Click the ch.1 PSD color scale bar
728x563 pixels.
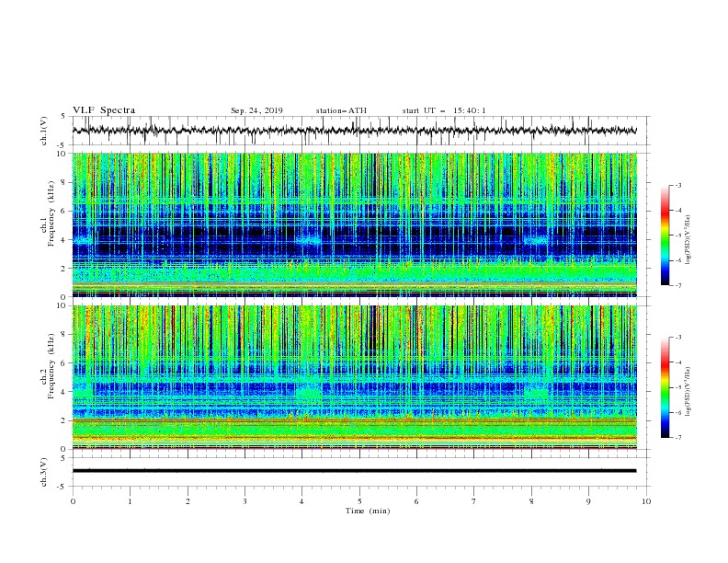[665, 236]
